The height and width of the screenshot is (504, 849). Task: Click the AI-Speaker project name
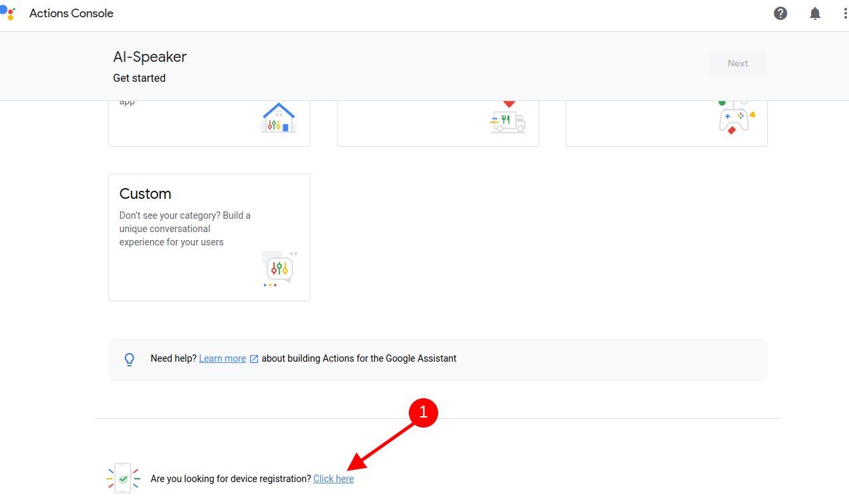[150, 57]
